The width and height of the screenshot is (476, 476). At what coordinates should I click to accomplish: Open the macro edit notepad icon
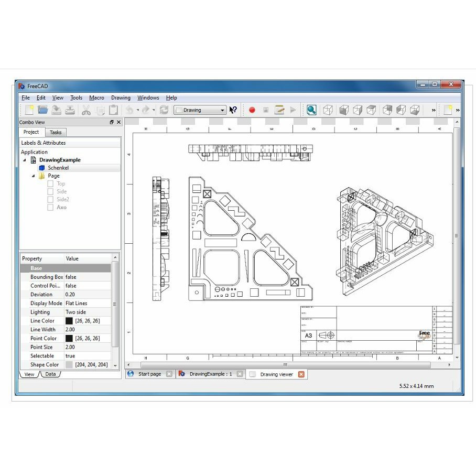click(279, 110)
